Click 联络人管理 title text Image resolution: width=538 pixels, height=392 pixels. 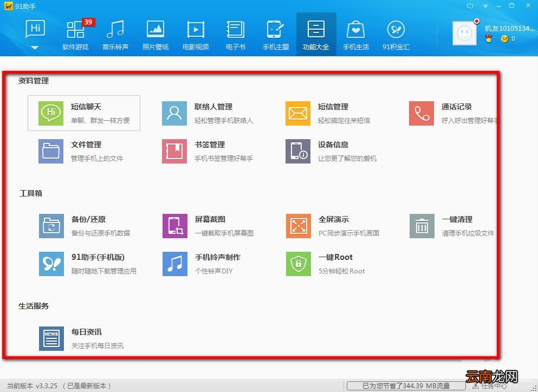coord(213,107)
